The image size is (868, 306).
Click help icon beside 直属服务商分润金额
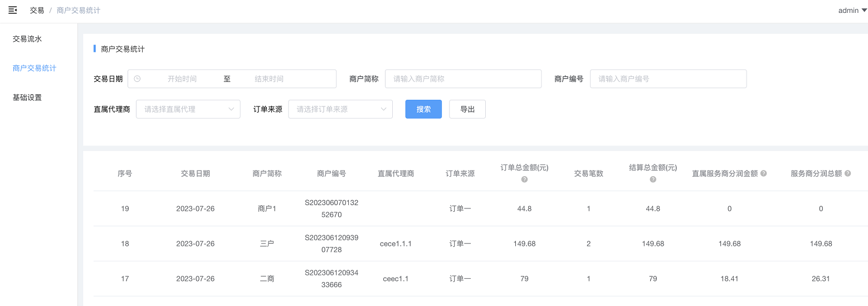click(x=764, y=173)
